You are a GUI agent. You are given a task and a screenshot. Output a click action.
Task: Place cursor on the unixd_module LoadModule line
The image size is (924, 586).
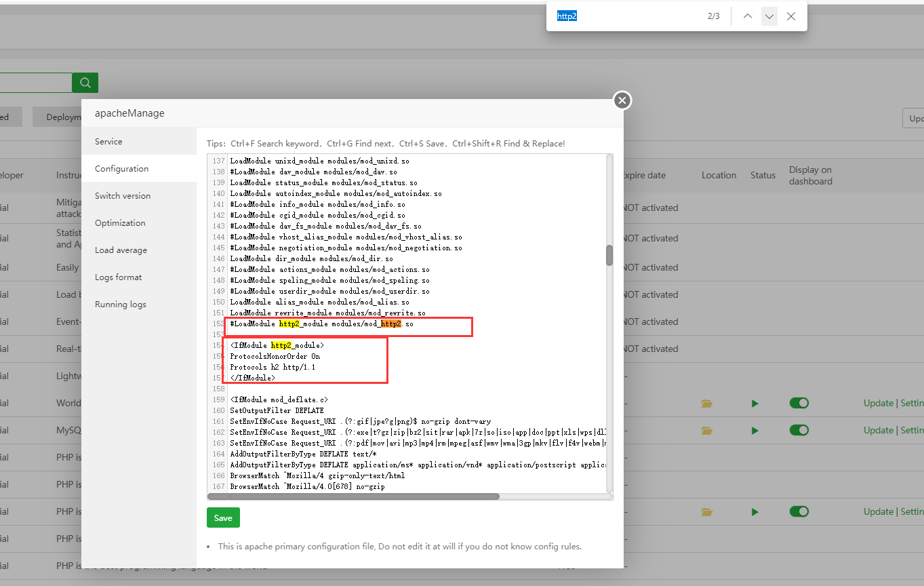(x=319, y=161)
